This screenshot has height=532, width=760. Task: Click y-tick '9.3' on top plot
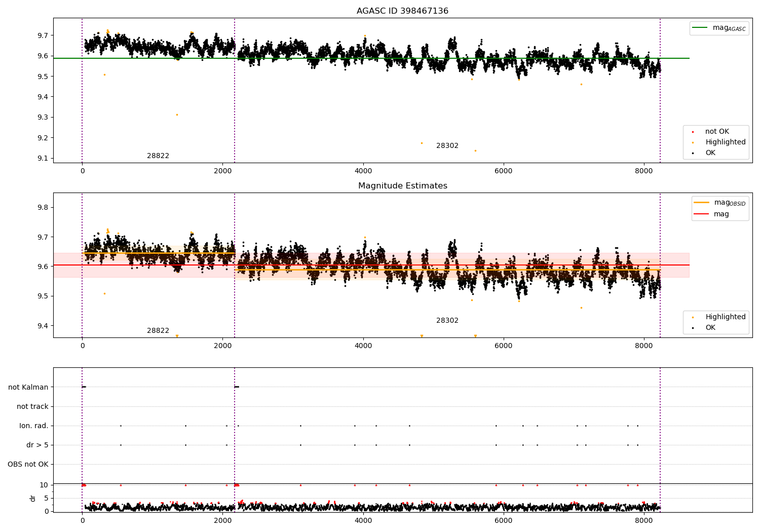pyautogui.click(x=43, y=118)
